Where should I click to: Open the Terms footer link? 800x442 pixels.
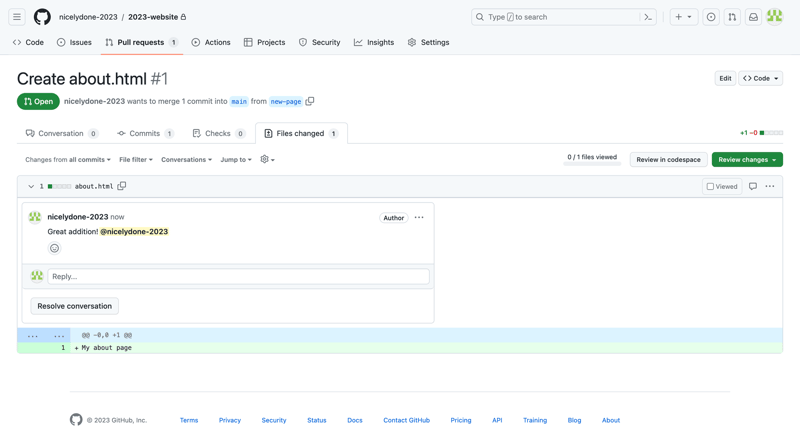[189, 420]
